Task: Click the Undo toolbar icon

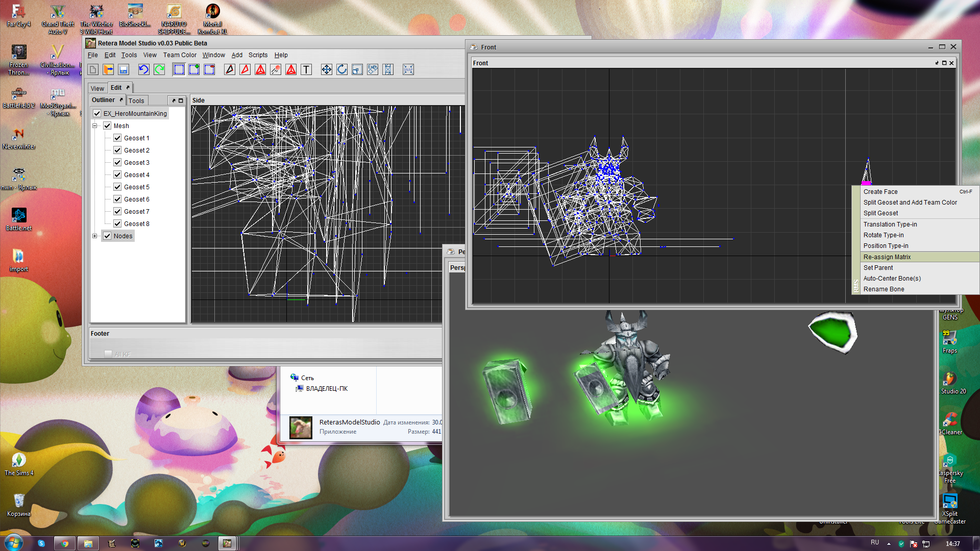Action: [143, 70]
